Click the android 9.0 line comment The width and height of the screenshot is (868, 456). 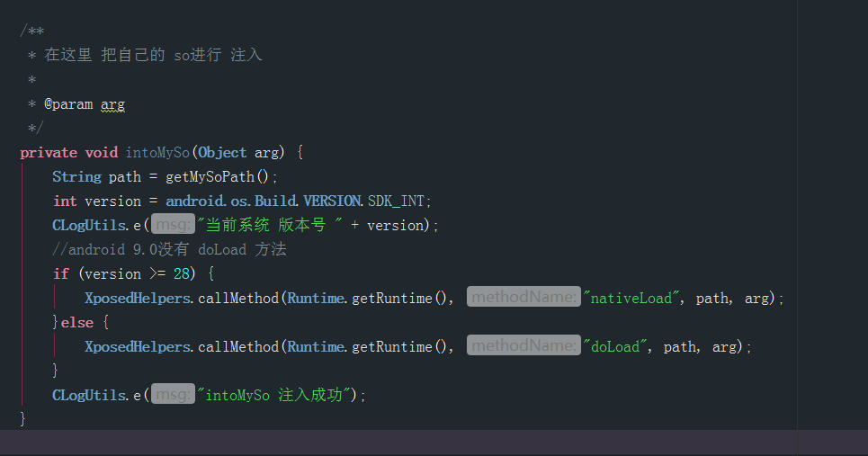pos(169,249)
